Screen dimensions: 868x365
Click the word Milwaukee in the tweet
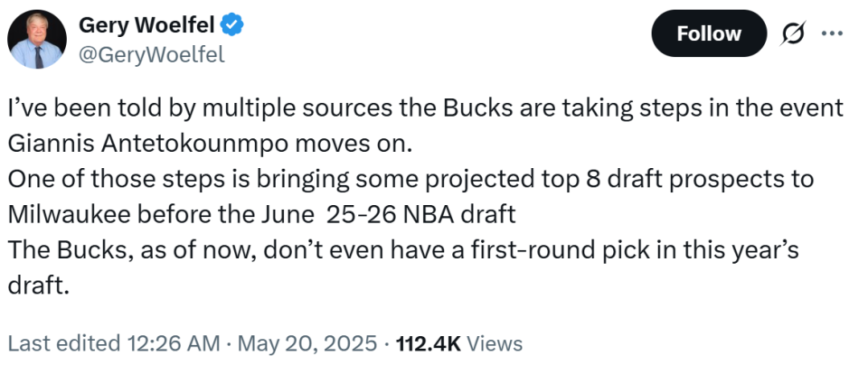tap(70, 215)
